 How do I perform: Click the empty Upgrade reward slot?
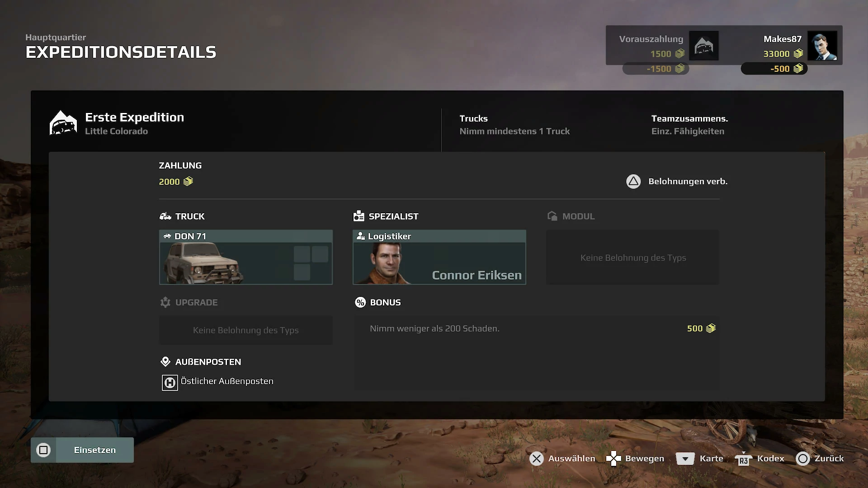pos(245,330)
